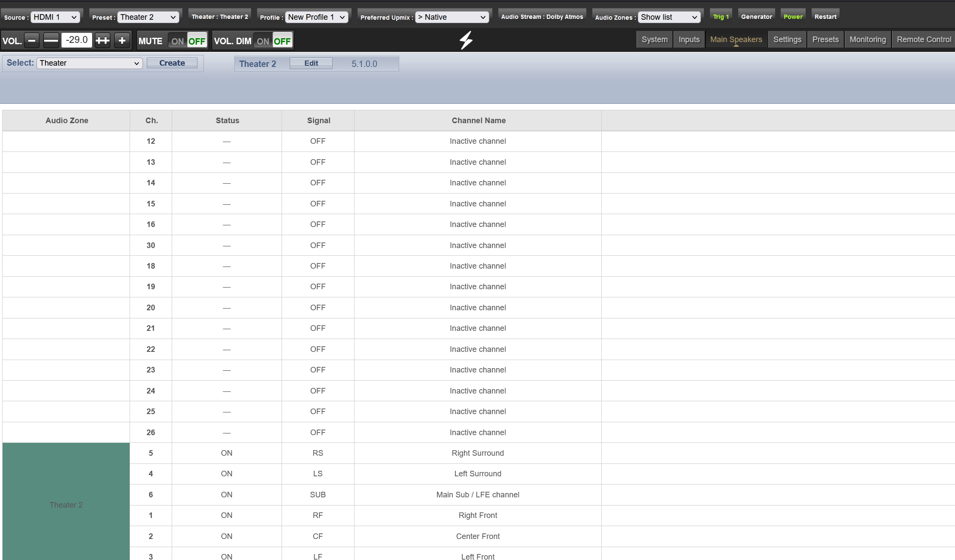Click the SUB signal cell
The width and height of the screenshot is (955, 560).
(318, 495)
